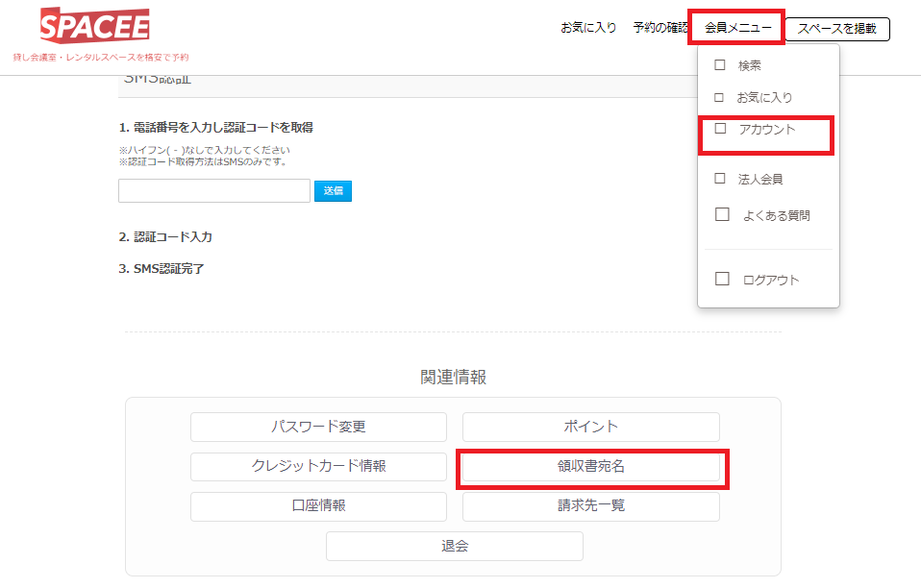
Task: Click the SPACEE logo
Action: pos(95,25)
